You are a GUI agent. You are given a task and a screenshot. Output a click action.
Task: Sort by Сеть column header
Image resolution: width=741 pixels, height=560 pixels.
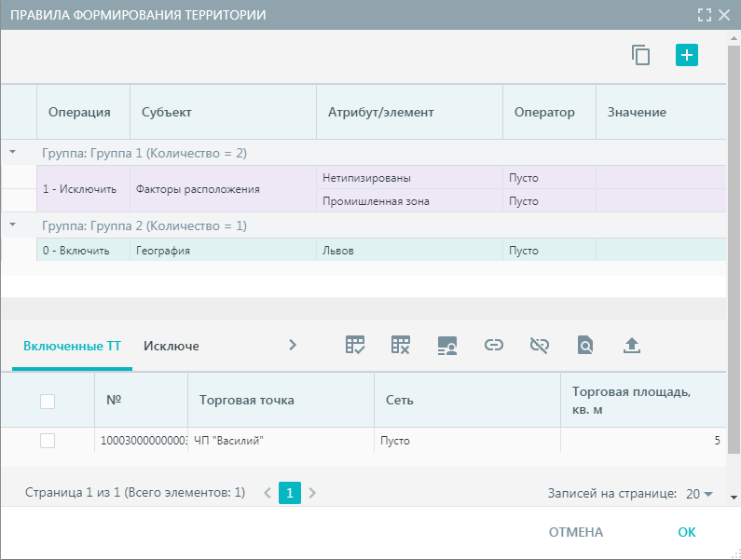(467, 401)
